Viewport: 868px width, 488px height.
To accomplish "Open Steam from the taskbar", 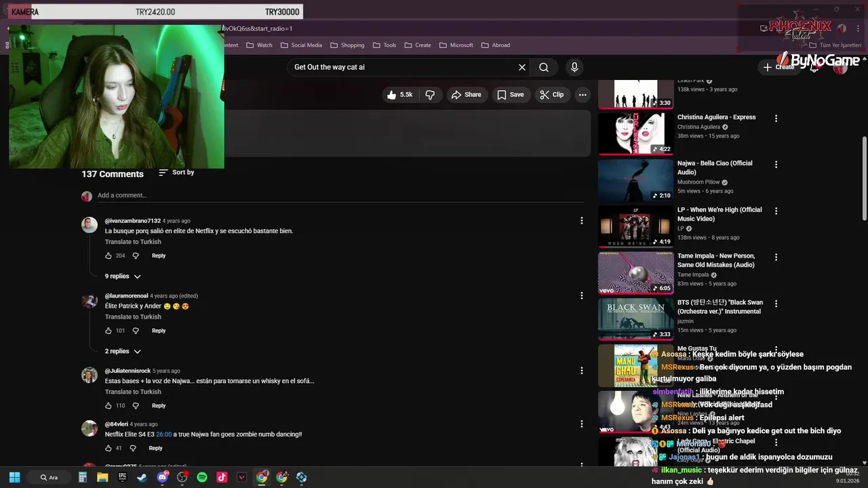I will pyautogui.click(x=142, y=477).
